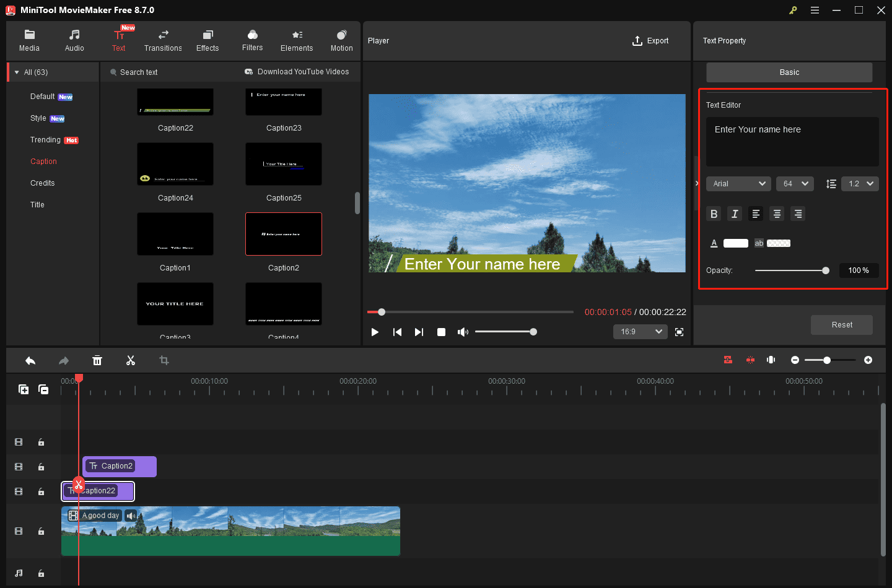Align text to the right
This screenshot has height=588, width=892.
798,214
